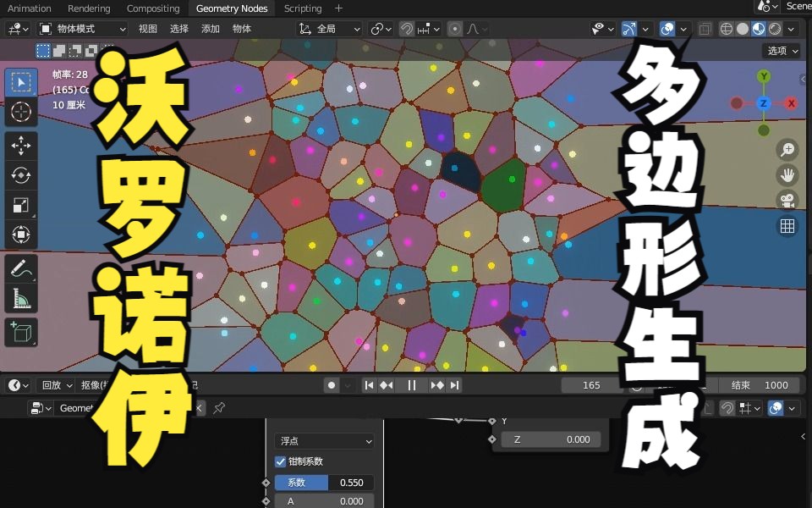Pin the Geometry Nodes node tree
Image resolution: width=812 pixels, height=508 pixels.
pyautogui.click(x=219, y=408)
